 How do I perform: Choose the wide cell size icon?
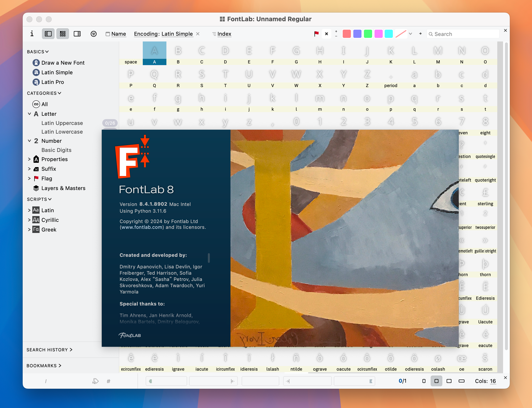462,381
